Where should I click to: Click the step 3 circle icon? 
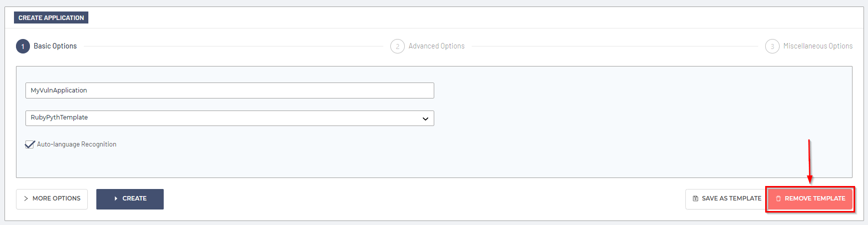[x=772, y=46]
